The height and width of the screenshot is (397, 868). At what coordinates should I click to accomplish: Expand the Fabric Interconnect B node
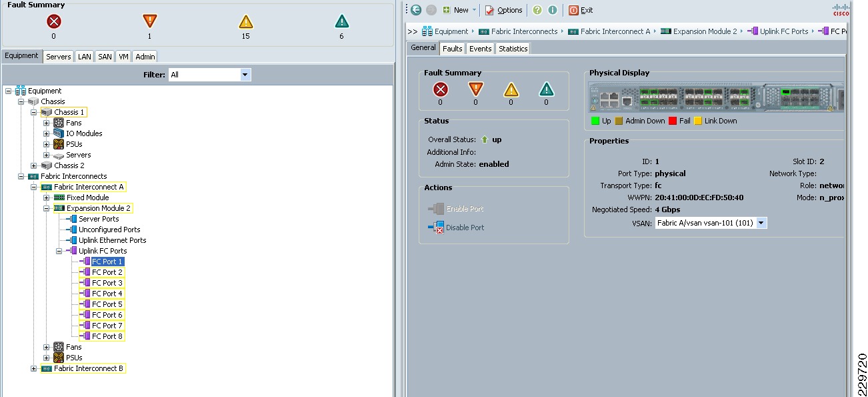(x=34, y=368)
